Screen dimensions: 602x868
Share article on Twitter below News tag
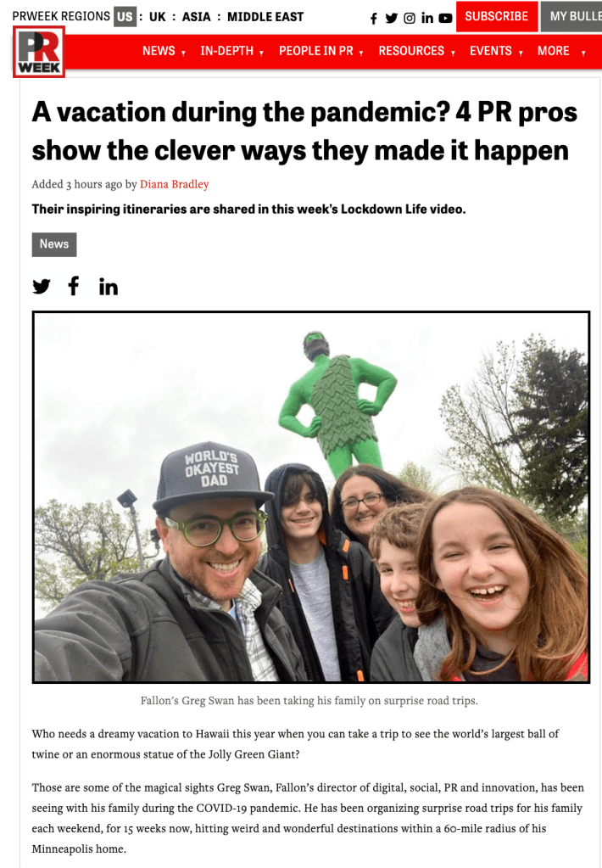point(42,286)
